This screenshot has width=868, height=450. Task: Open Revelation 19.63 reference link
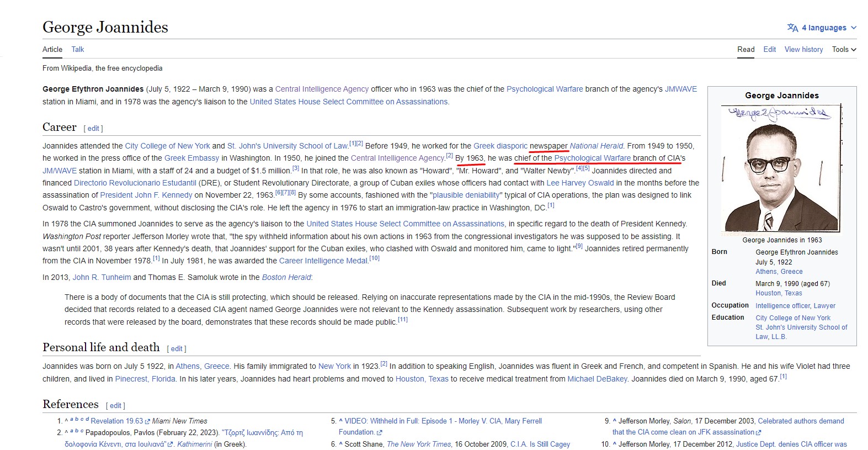point(116,421)
